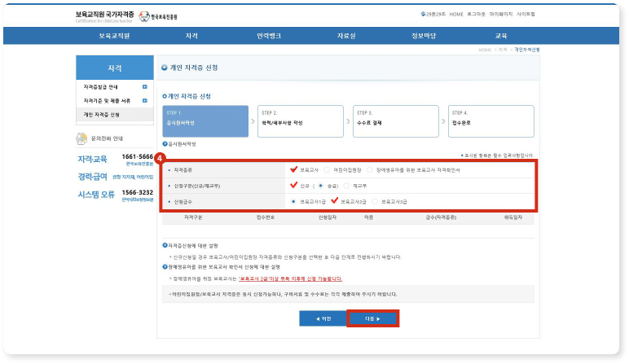Select 장애영유아를 위한 보육교사 자격확인서 radio

pos(369,170)
